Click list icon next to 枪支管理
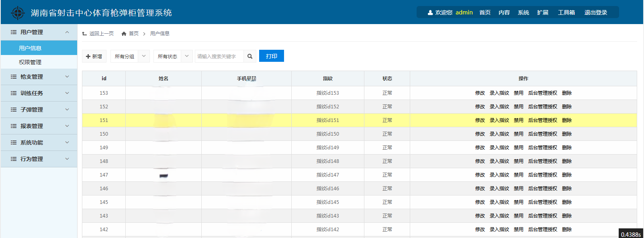The width and height of the screenshot is (644, 238). [x=14, y=77]
